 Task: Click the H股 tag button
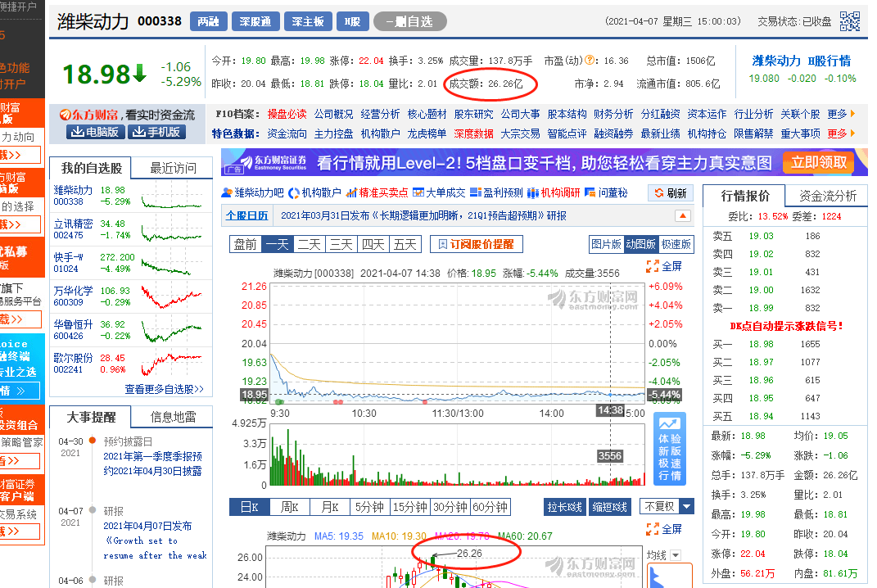pyautogui.click(x=352, y=21)
